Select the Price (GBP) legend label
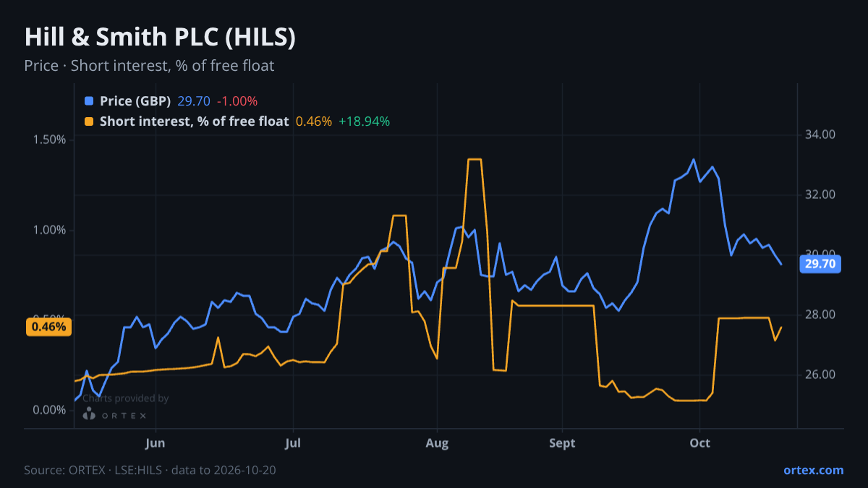 [135, 101]
